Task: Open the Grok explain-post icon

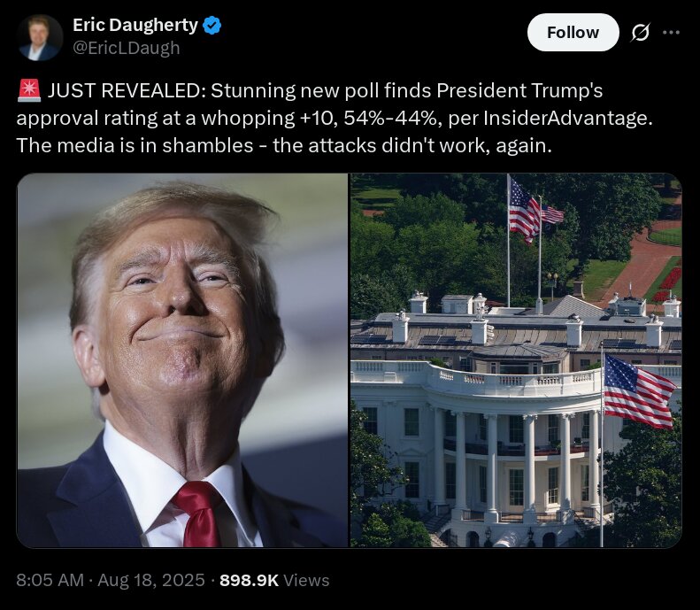Action: click(x=640, y=32)
